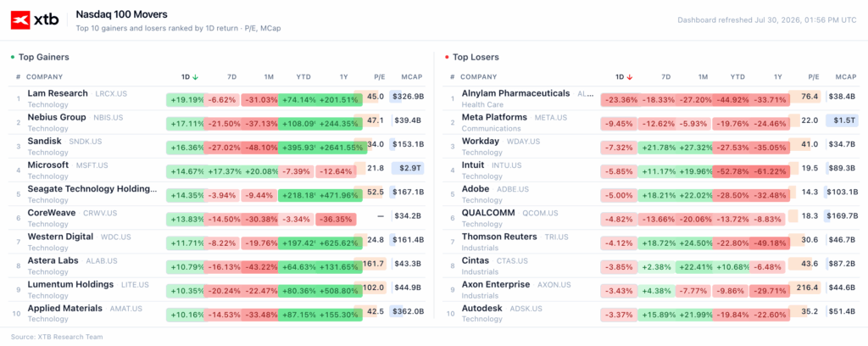
Task: Click the LRCX.US ticker symbol
Action: click(111, 93)
